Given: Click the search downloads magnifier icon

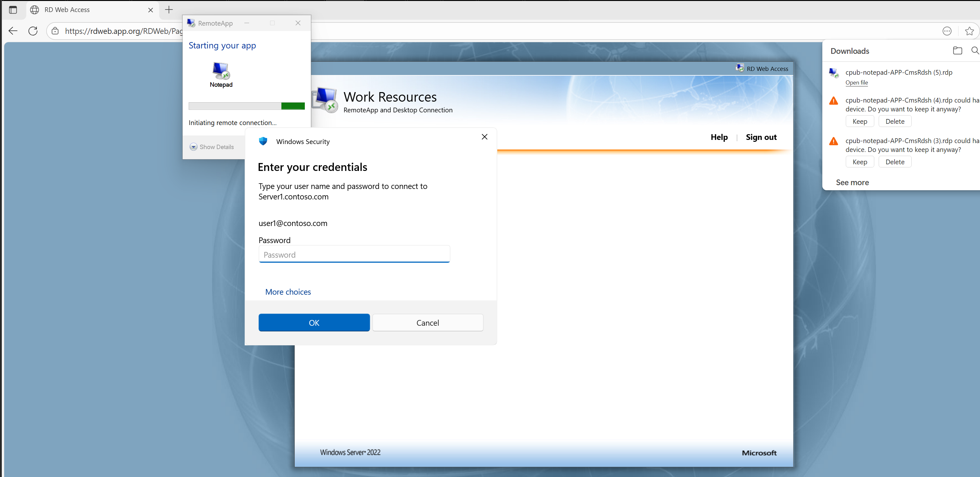Looking at the screenshot, I should tap(975, 51).
